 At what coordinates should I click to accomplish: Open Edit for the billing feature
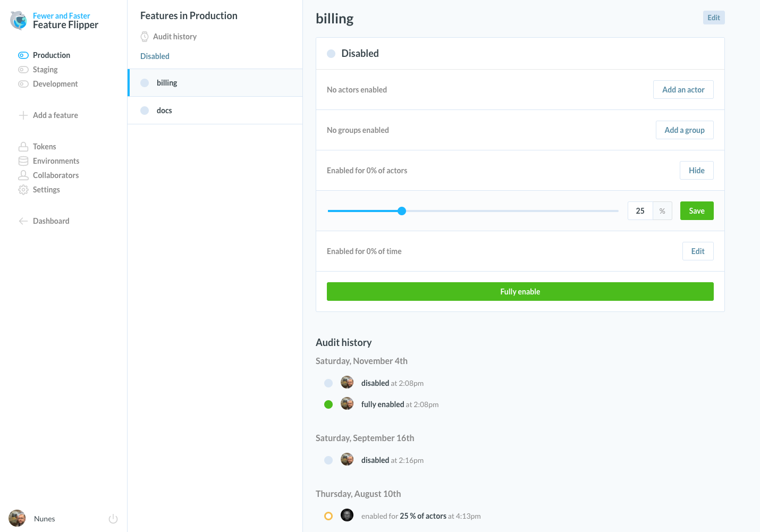click(x=714, y=18)
